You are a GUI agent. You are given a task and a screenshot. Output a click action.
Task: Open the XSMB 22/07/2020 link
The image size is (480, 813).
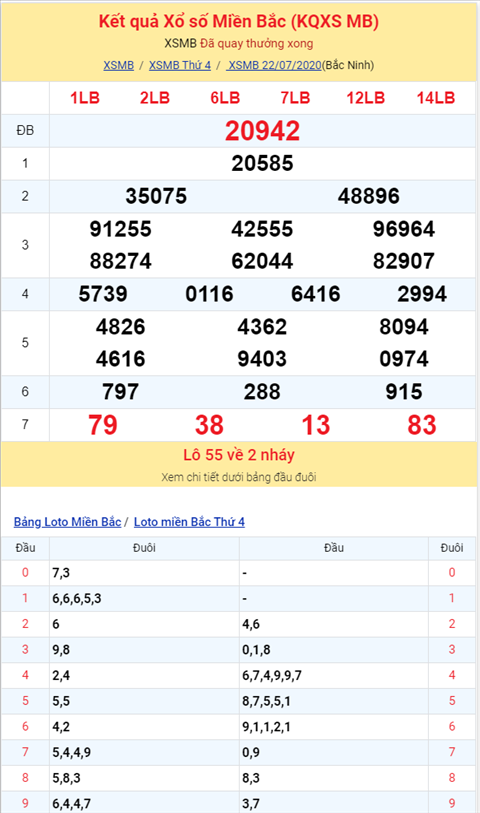274,65
